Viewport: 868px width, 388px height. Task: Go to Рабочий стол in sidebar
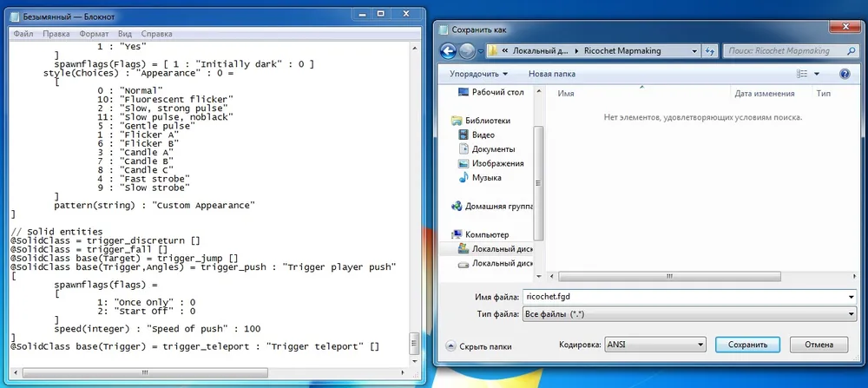(x=497, y=92)
